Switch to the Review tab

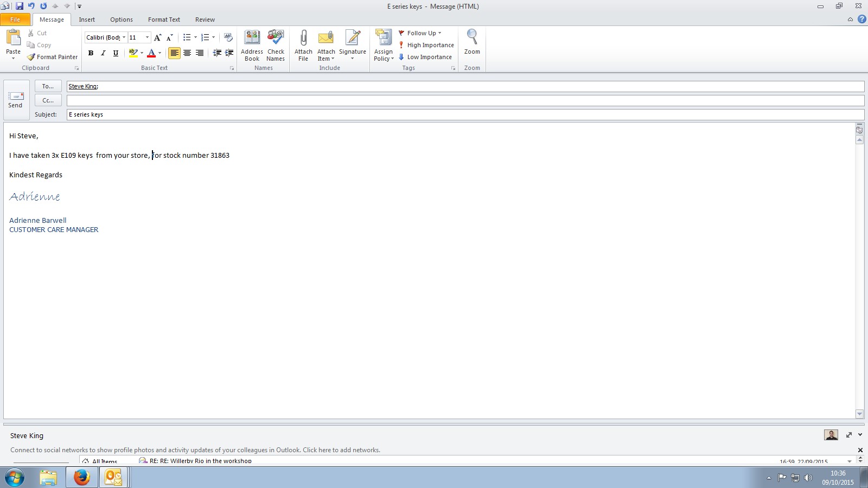[205, 20]
